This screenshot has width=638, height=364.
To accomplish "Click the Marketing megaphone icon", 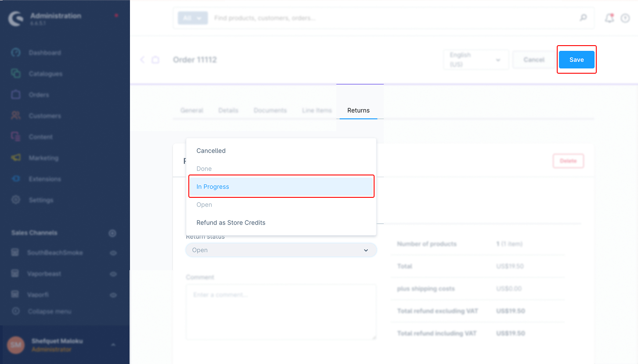I will point(16,158).
